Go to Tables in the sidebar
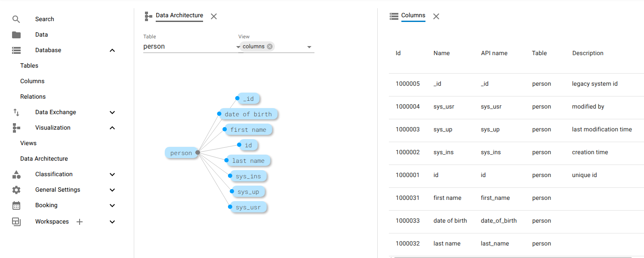 coord(29,66)
